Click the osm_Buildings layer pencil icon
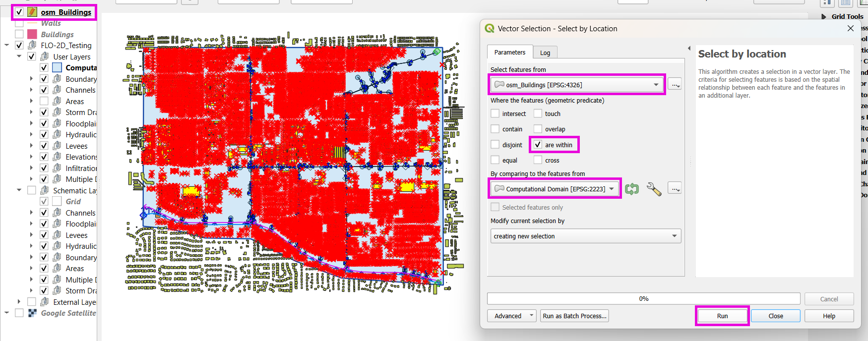The height and width of the screenshot is (341, 868). coord(32,12)
